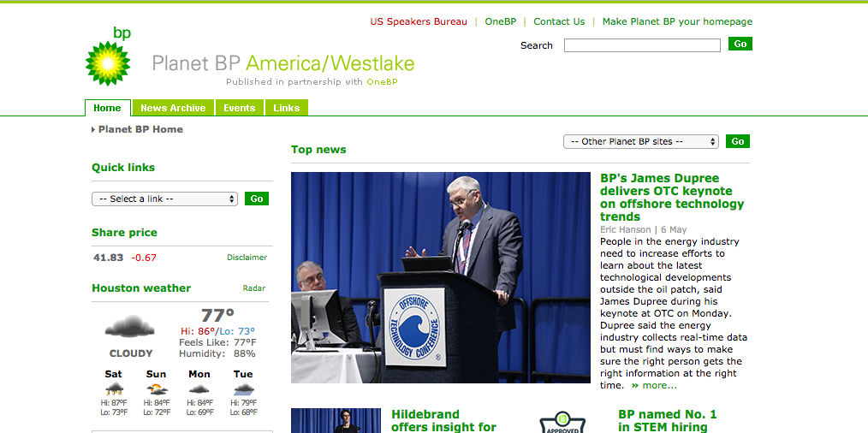
Task: Click the Go button beside Search
Action: point(740,44)
